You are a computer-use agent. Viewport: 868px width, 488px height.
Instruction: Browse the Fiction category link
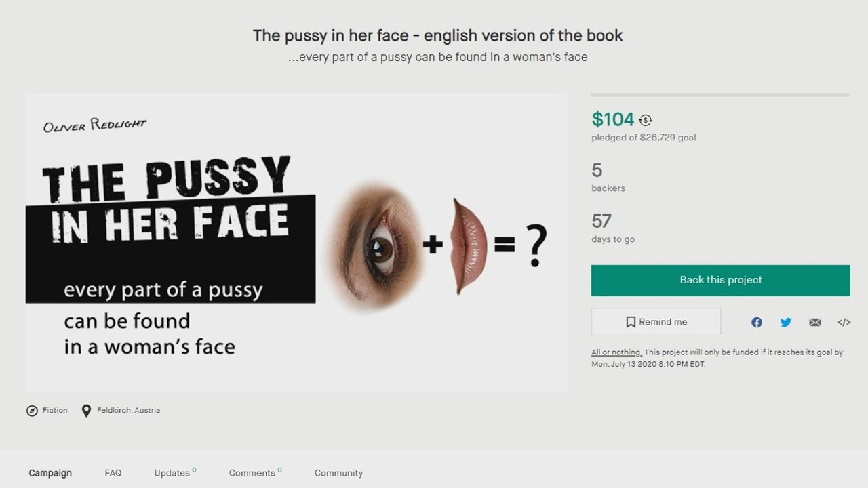click(x=55, y=410)
